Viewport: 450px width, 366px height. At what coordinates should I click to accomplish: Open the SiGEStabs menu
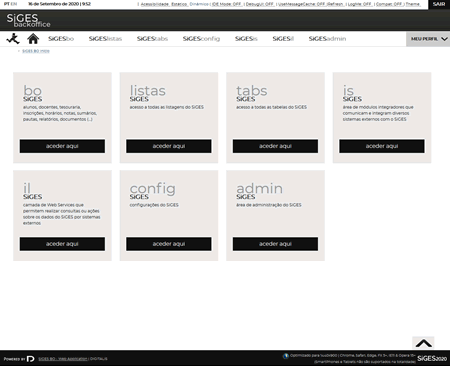point(152,39)
